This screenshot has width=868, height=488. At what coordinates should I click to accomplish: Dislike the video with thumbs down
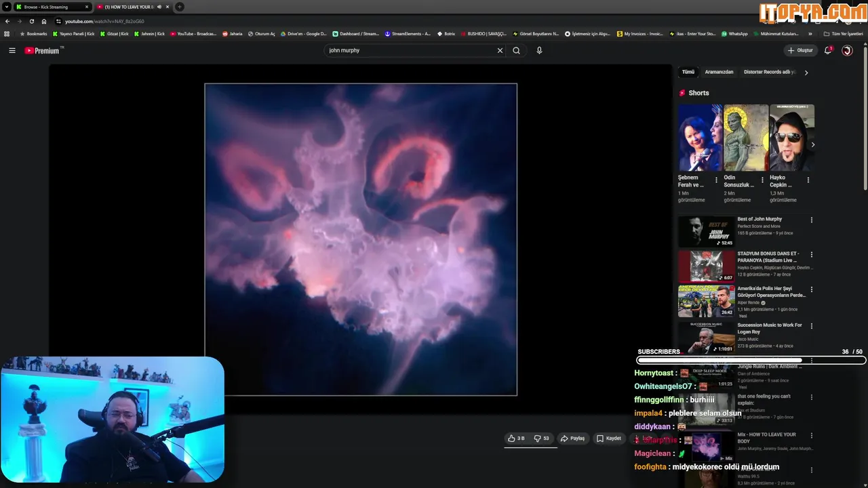(x=541, y=439)
